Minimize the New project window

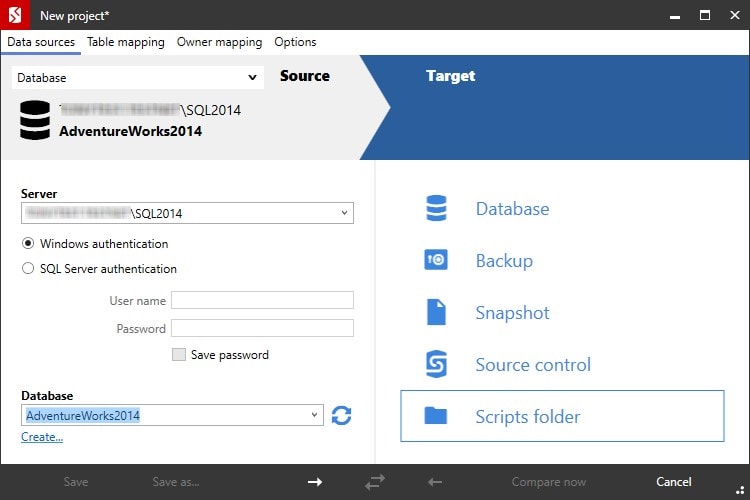[675, 15]
